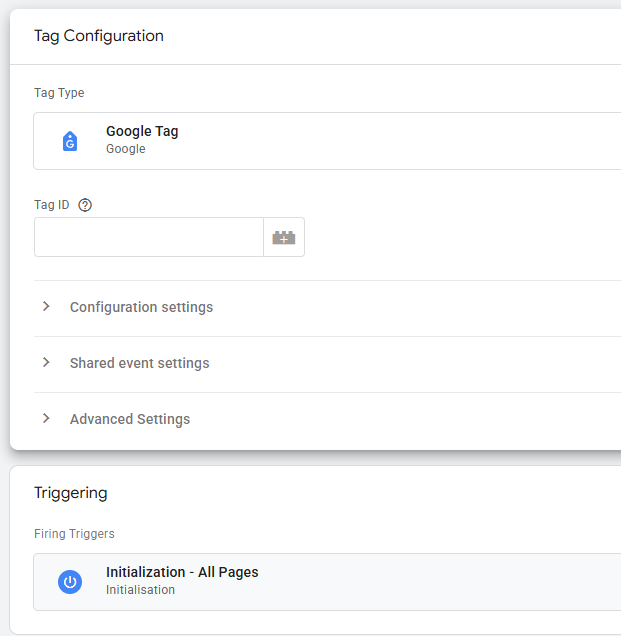
Task: Click the Google vendor subtitle text
Action: coord(126,149)
